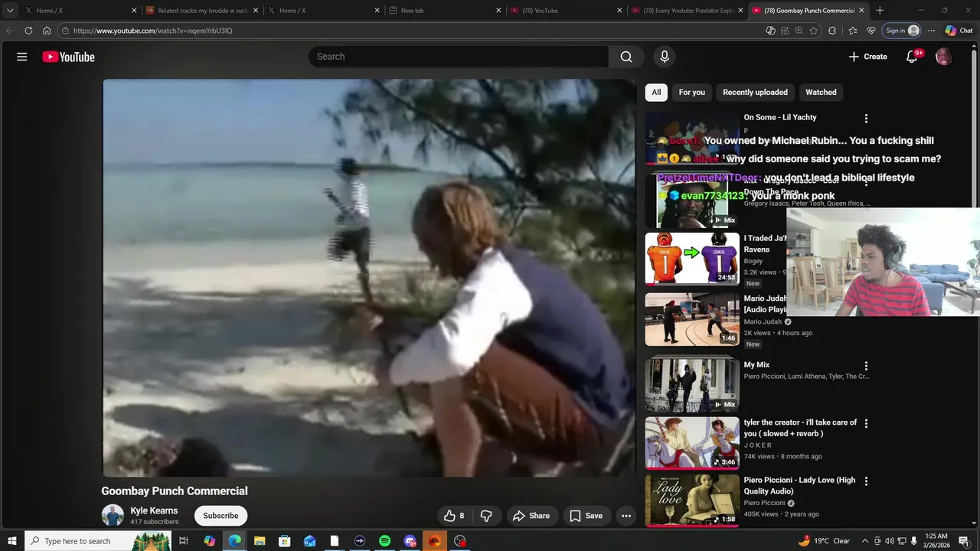Sign in to the browser profile
The image size is (980, 551).
click(901, 31)
